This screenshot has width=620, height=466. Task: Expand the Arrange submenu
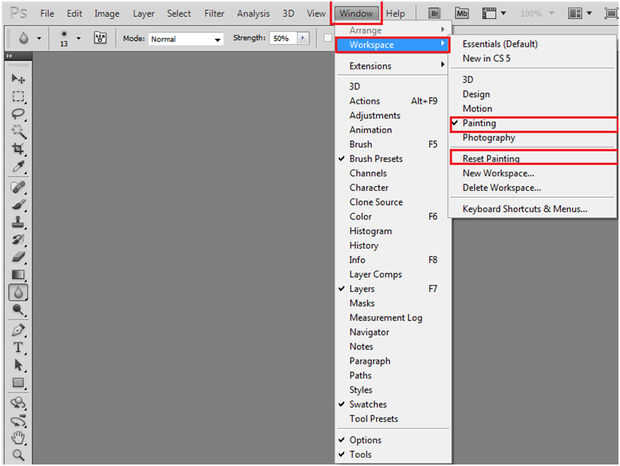(393, 30)
